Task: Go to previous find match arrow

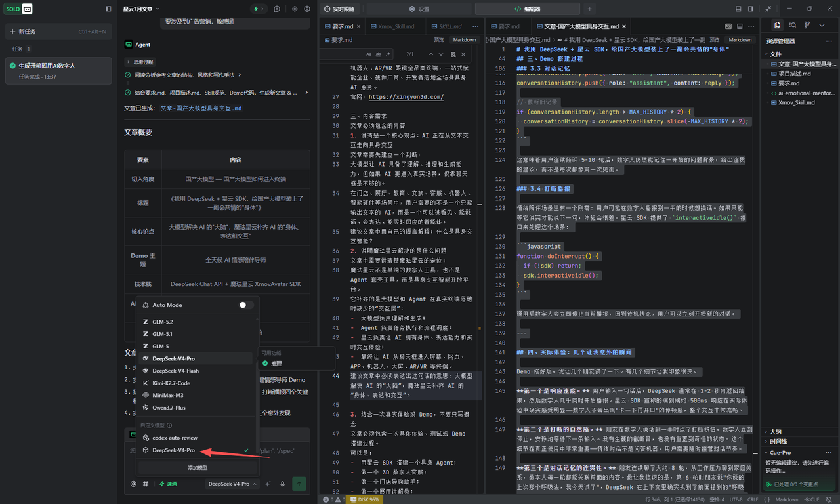Action: coord(430,54)
